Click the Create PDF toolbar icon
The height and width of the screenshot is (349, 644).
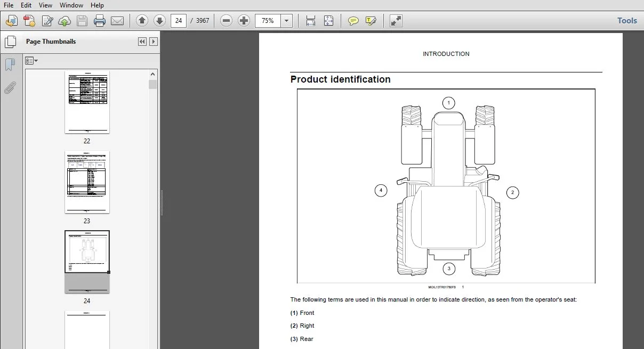11,21
